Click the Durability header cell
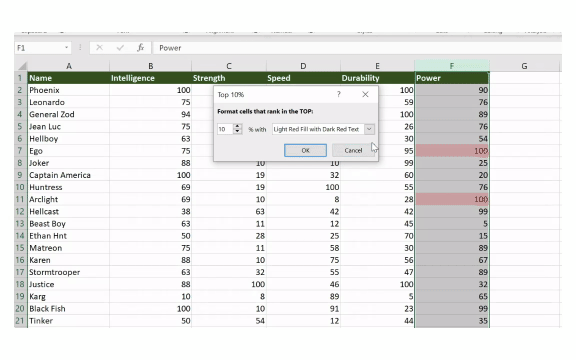 point(377,78)
